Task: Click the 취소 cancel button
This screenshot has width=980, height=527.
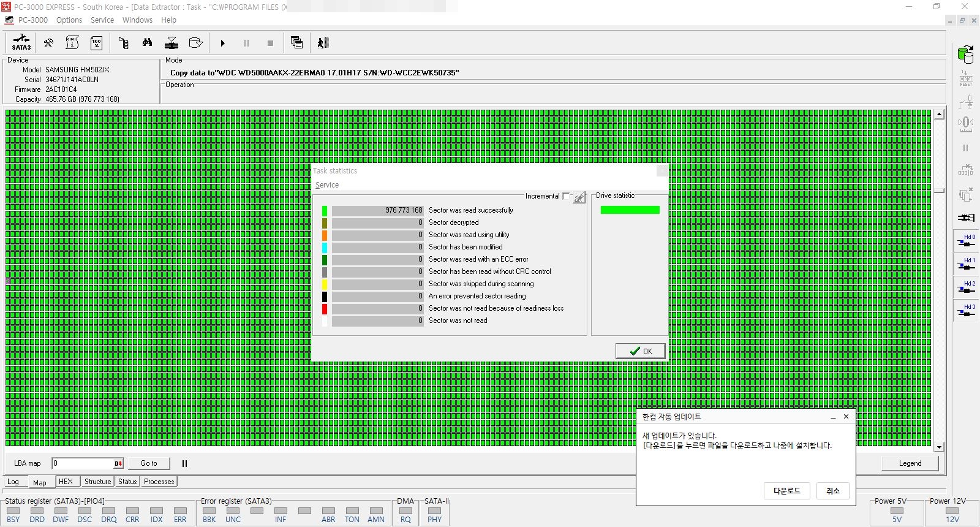Action: pos(833,491)
